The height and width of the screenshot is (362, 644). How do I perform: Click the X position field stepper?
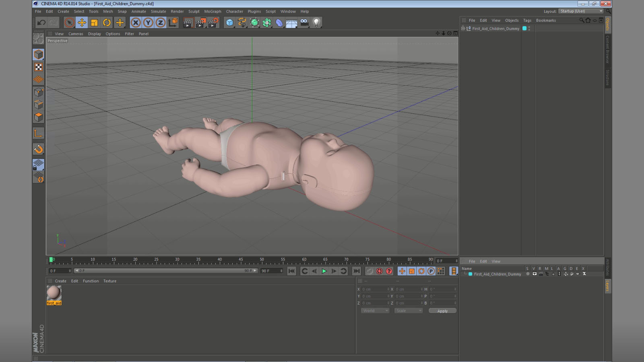point(388,290)
